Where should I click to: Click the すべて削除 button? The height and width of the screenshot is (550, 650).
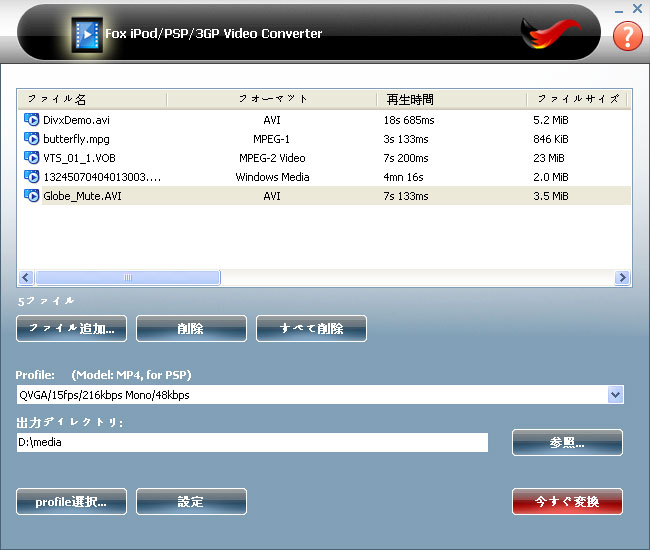311,329
